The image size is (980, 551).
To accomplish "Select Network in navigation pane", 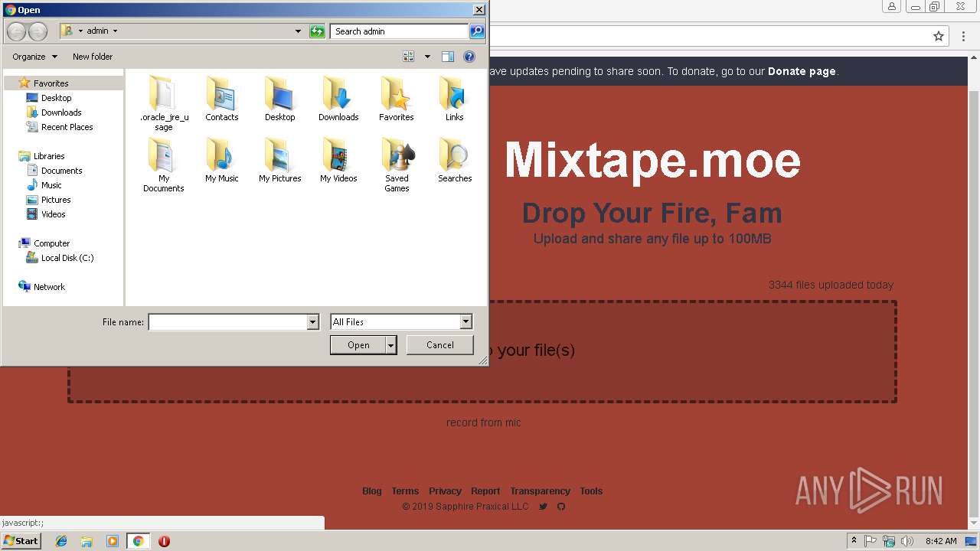I will 49,287.
